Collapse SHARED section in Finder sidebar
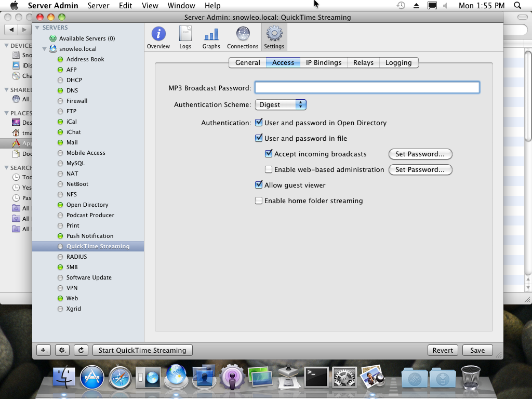 (6, 89)
